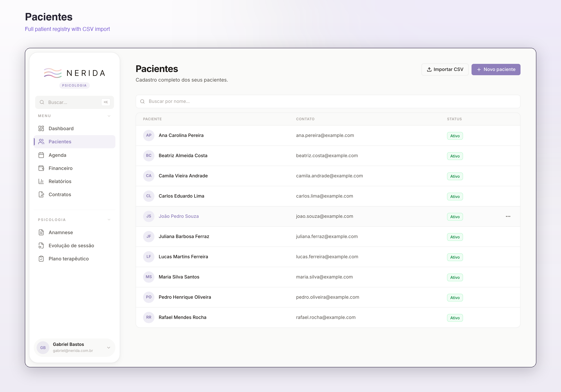Click the CA avatar for Camila Vieira Andrade
The height and width of the screenshot is (392, 561).
[x=149, y=176]
